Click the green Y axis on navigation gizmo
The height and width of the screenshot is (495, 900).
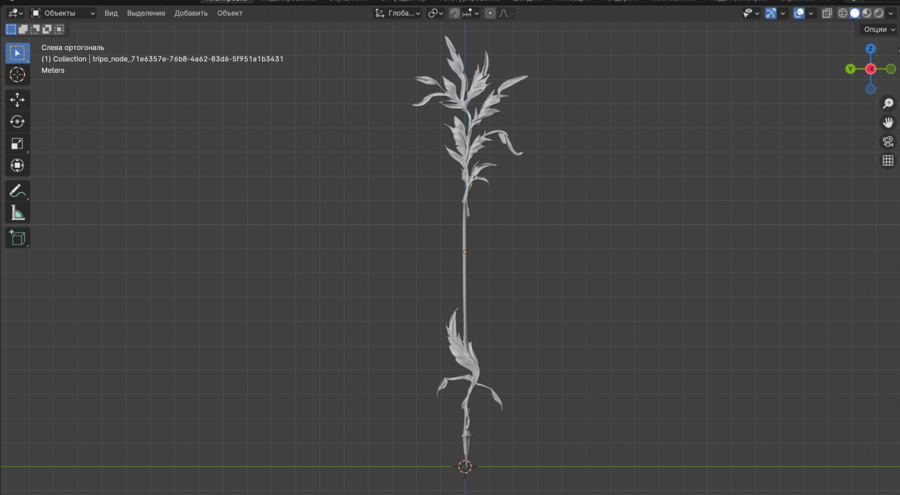[x=850, y=69]
